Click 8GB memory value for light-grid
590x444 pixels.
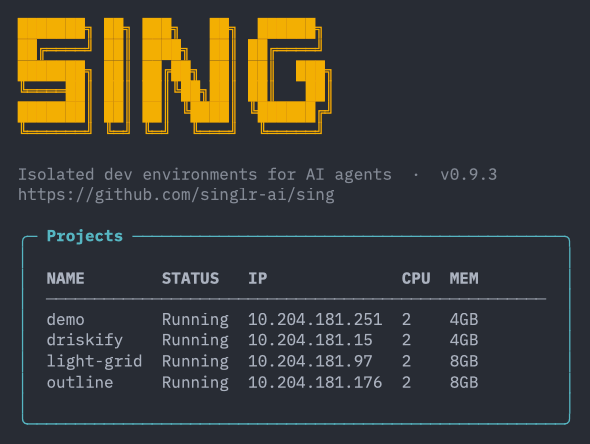tap(464, 361)
